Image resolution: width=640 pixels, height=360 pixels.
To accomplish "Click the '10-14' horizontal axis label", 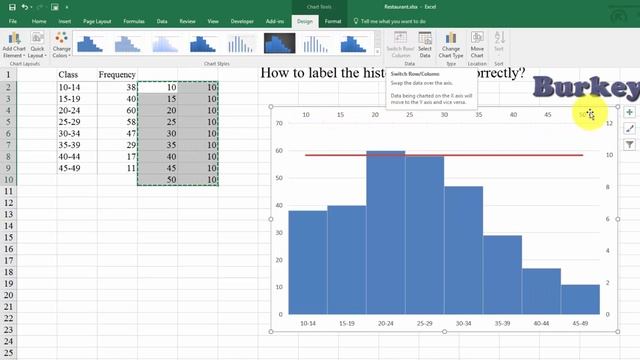I will (x=308, y=323).
